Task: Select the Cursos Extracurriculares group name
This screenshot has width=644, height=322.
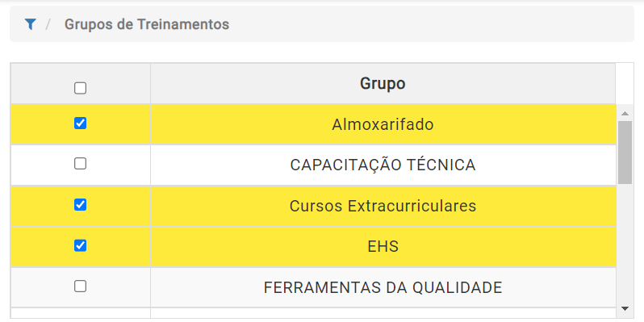Action: [x=383, y=206]
